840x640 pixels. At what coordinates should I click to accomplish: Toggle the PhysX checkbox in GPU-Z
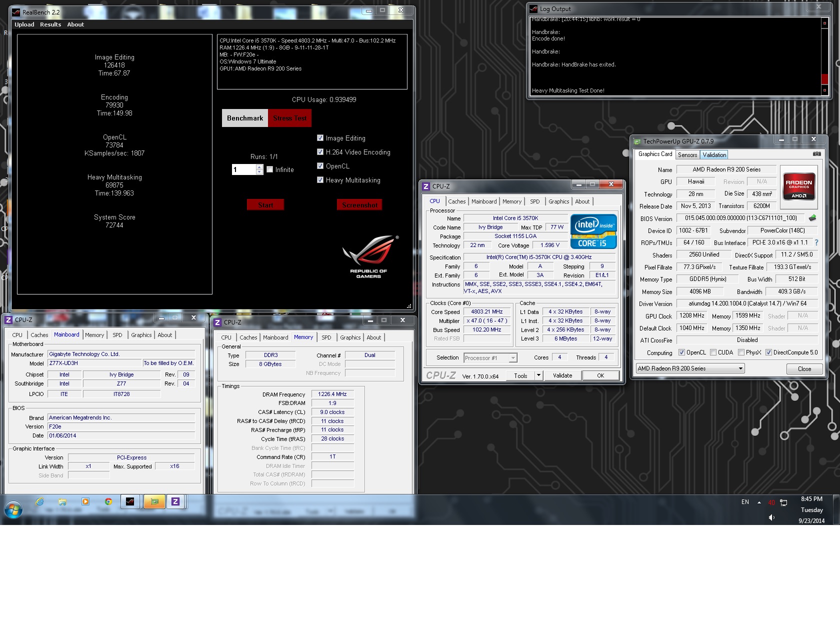pyautogui.click(x=741, y=352)
